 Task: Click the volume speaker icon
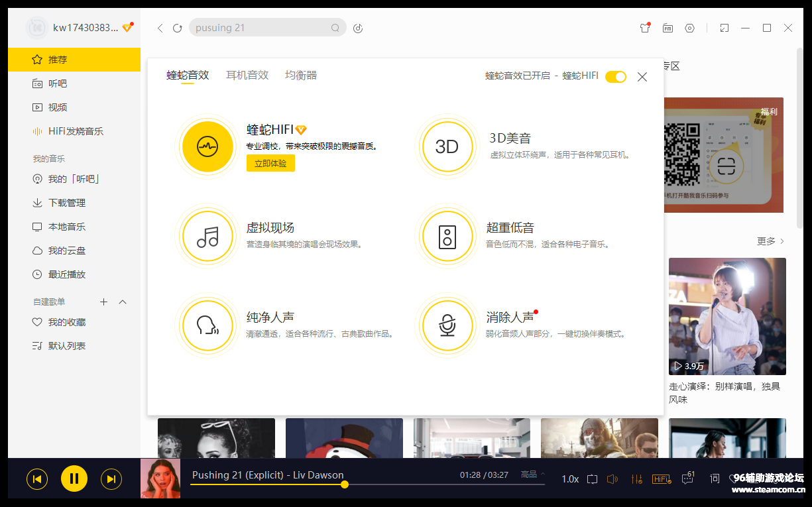pyautogui.click(x=612, y=479)
